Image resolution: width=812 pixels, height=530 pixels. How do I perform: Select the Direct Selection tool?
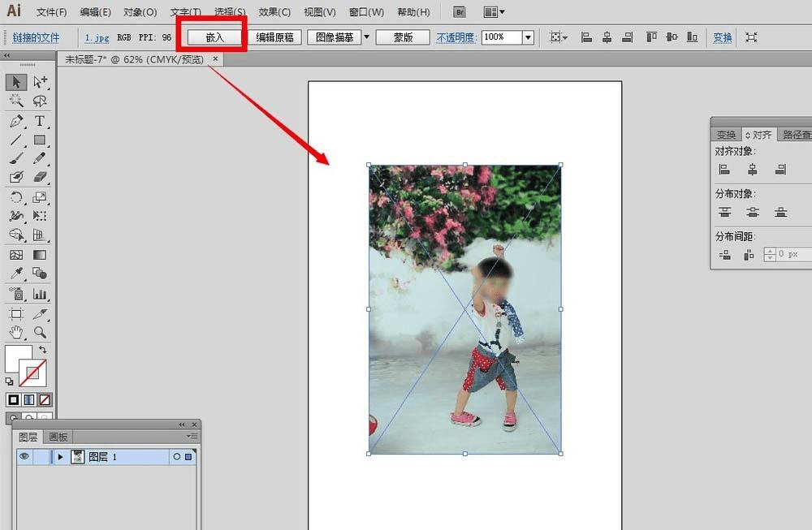pyautogui.click(x=40, y=82)
